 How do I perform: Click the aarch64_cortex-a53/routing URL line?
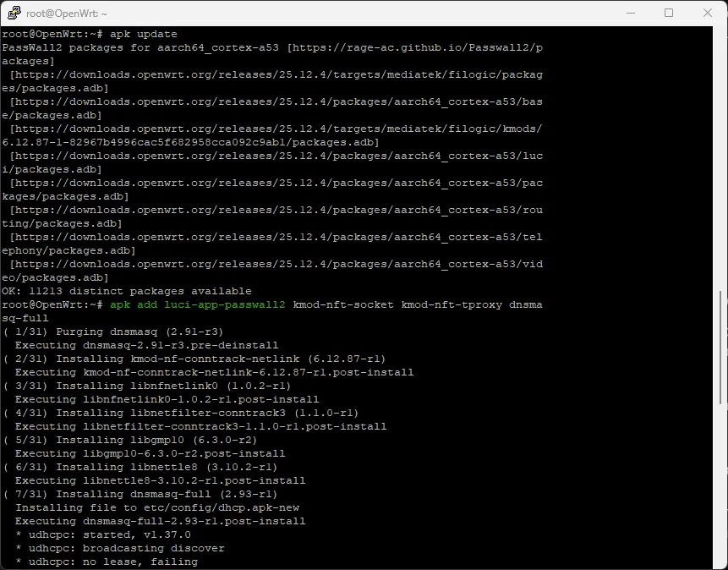(276, 210)
